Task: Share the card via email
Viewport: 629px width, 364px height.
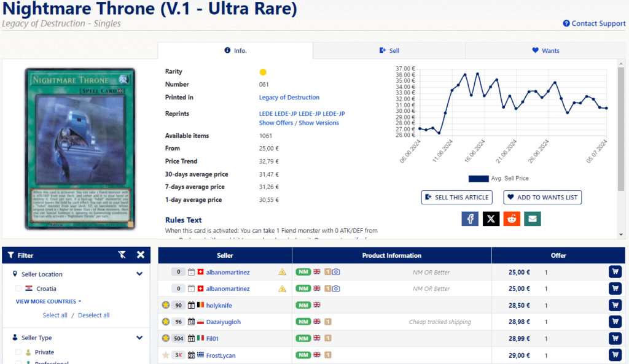Action: click(533, 219)
